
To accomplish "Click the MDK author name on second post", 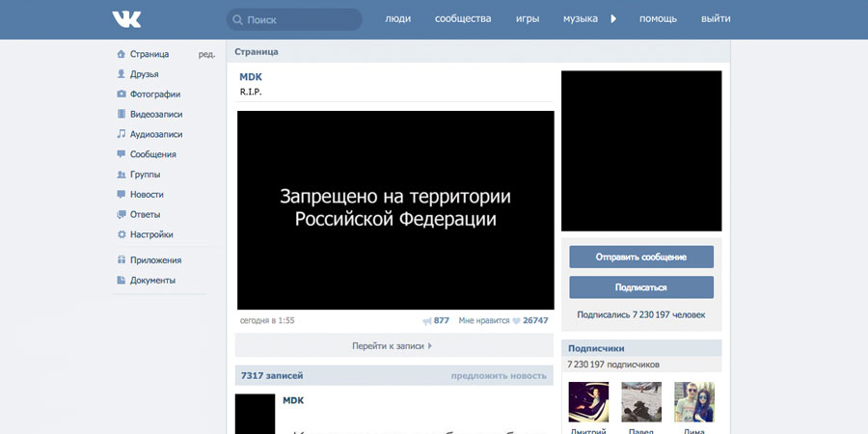I will pyautogui.click(x=293, y=400).
